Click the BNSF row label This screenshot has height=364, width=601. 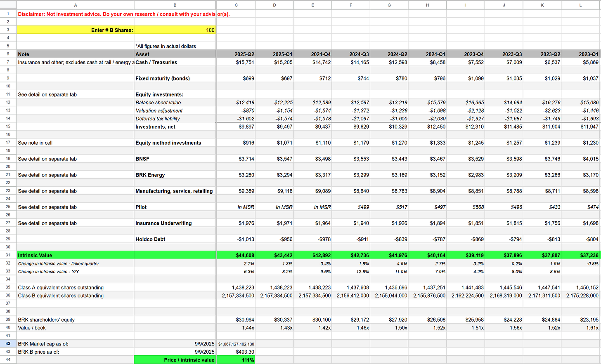coord(142,159)
